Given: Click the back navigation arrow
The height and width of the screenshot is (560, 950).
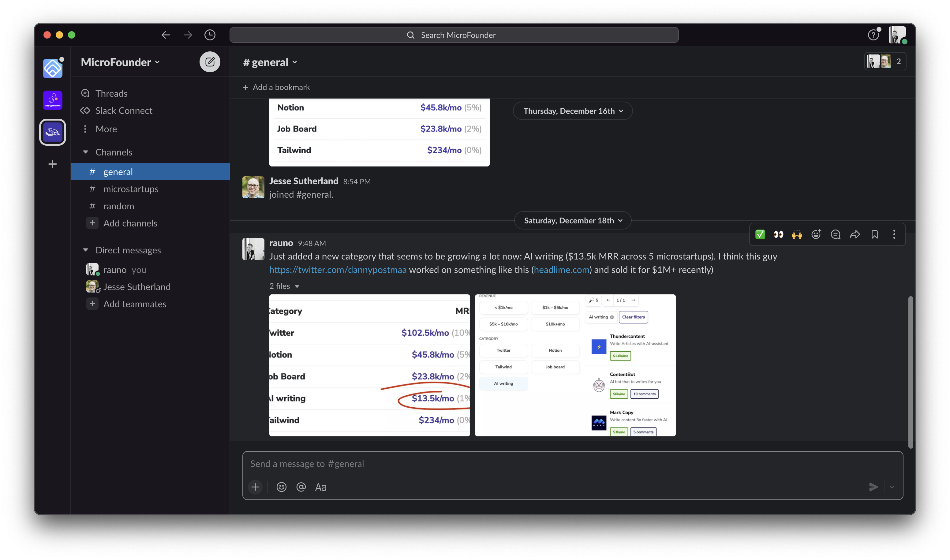Looking at the screenshot, I should pyautogui.click(x=166, y=35).
